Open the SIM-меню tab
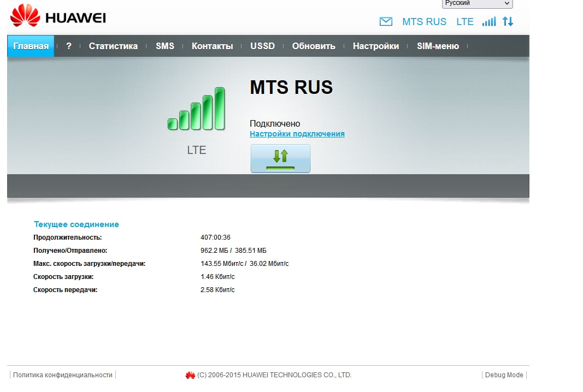Viewport: 583px width, 392px height. point(438,46)
